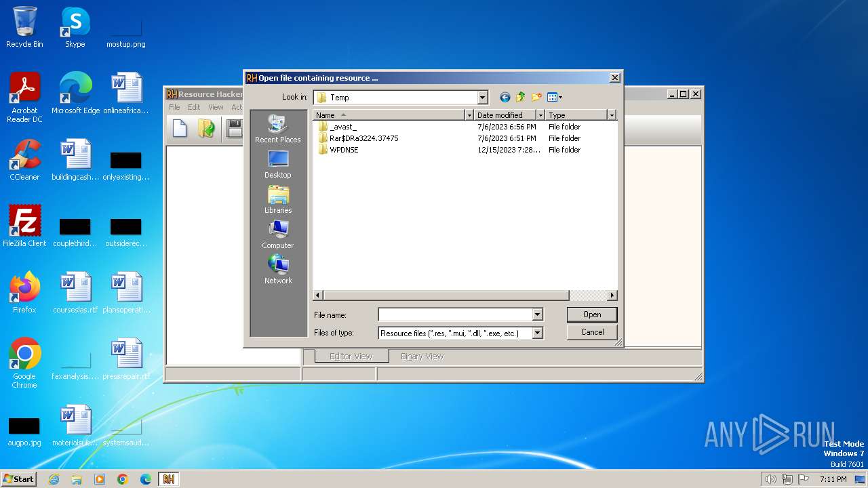Sort list by Name column
This screenshot has width=868, height=488.
(389, 115)
